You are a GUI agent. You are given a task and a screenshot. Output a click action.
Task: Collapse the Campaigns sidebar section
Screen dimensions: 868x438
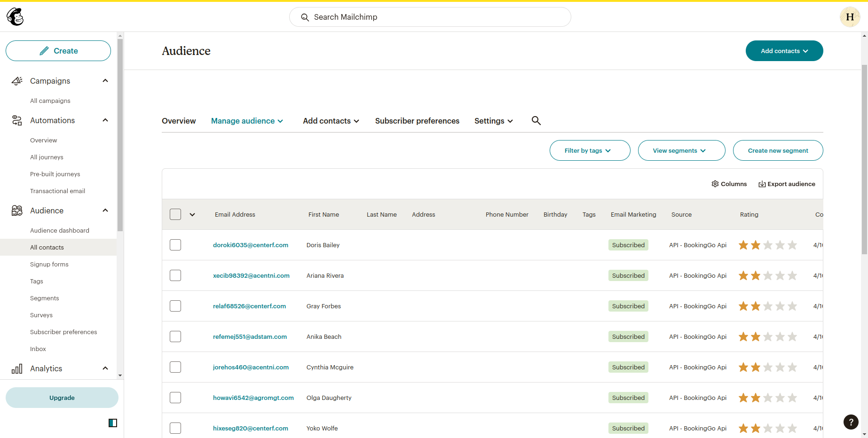(x=105, y=81)
